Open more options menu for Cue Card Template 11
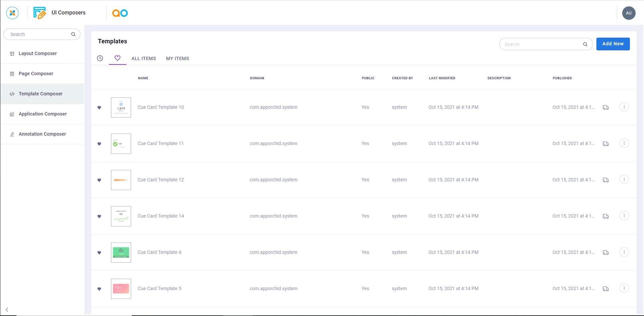 (x=624, y=143)
